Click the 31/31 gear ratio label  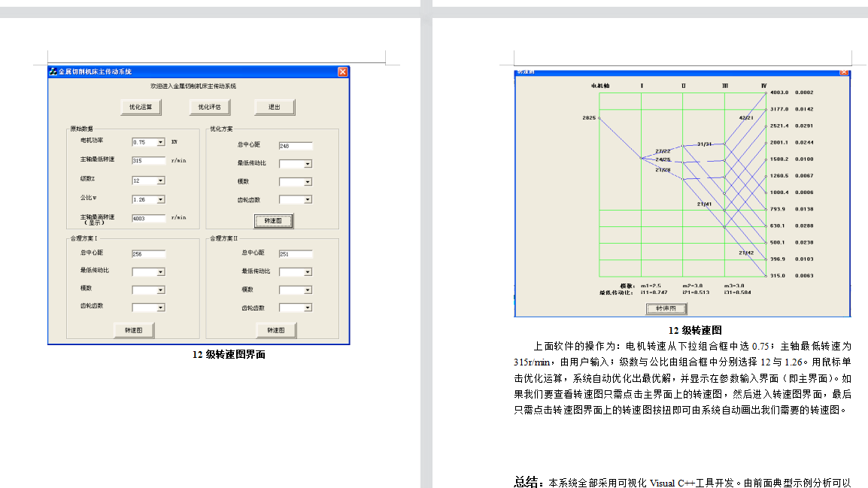(x=704, y=144)
